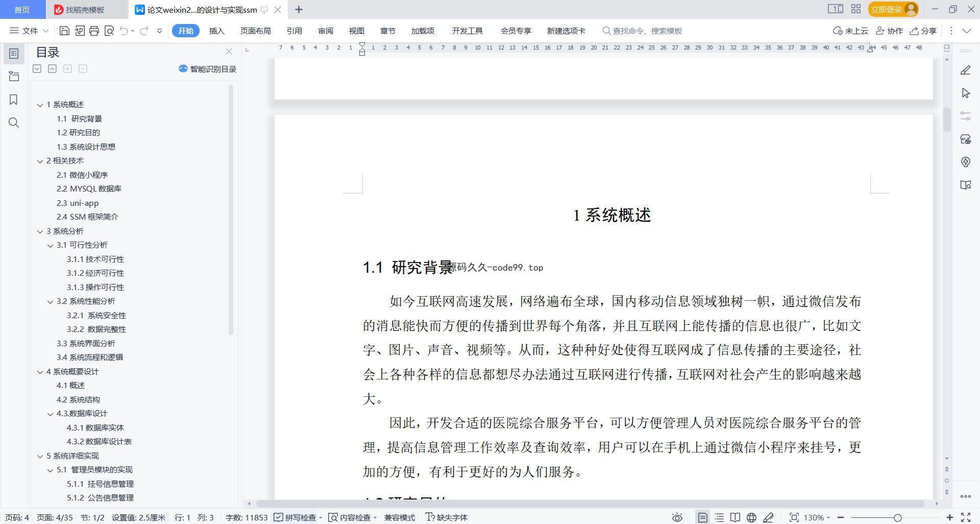Jump to 2.3 uni-app in outline
This screenshot has width=980, height=524.
78,203
